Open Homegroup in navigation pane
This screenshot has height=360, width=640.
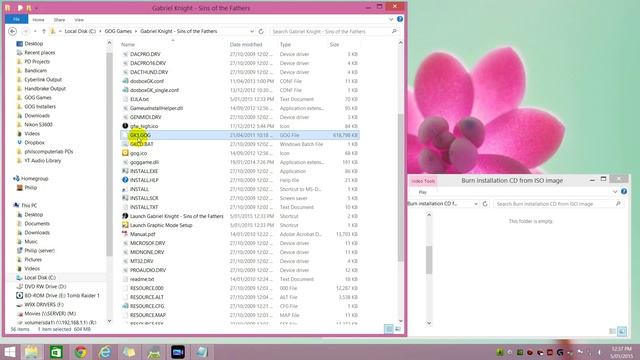point(34,179)
